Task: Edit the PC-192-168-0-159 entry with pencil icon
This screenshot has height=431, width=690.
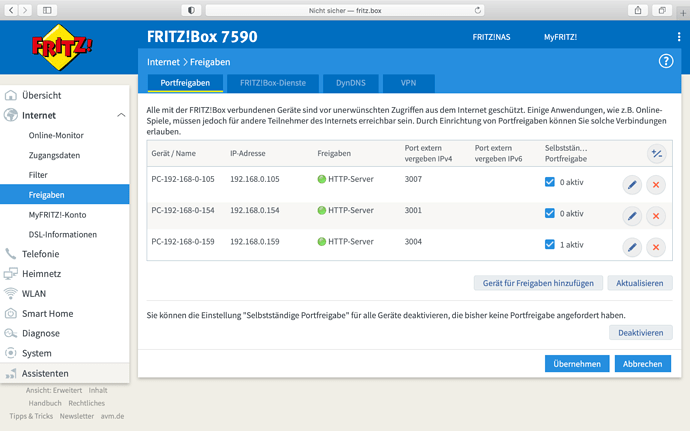Action: pos(632,247)
